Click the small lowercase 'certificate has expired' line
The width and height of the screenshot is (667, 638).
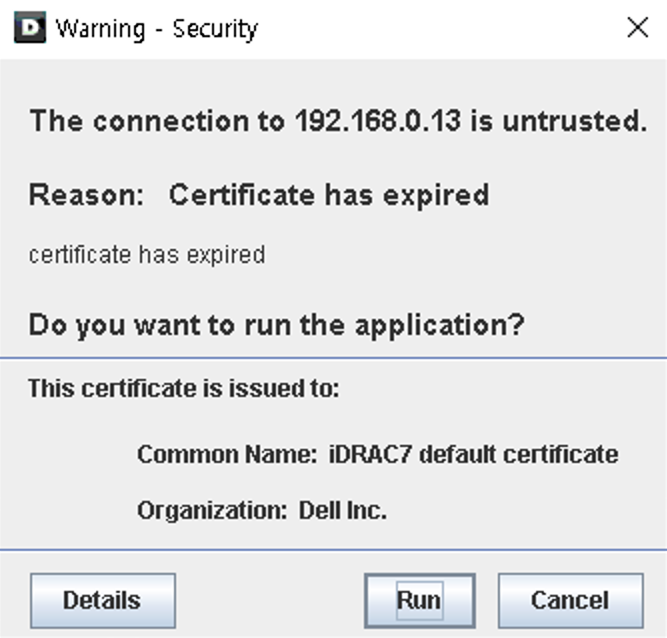pos(147,255)
